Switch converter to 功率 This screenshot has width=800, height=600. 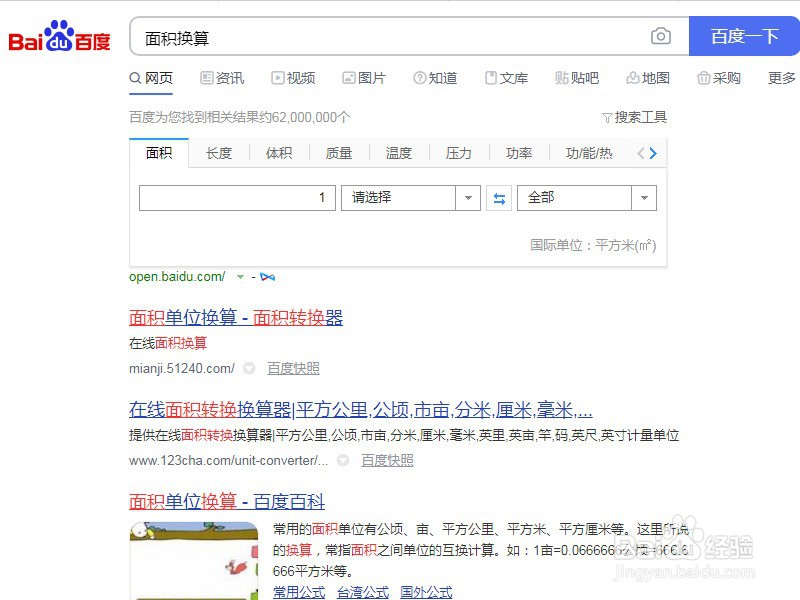(x=519, y=153)
